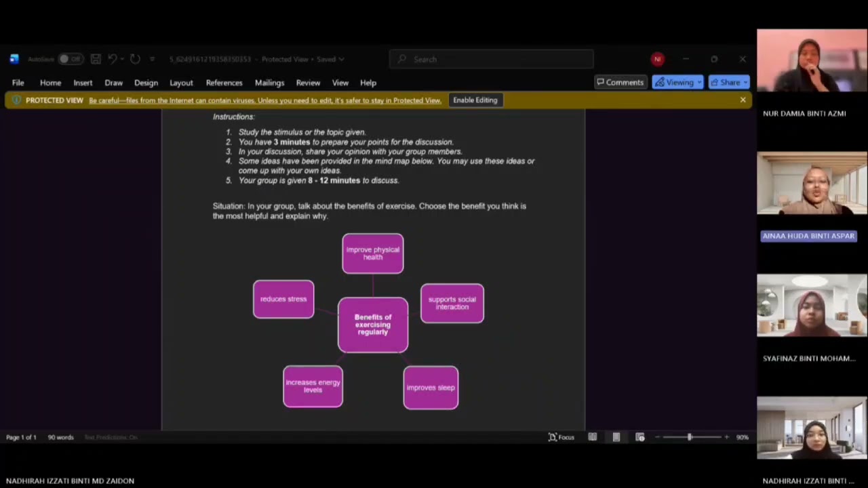Open the References tab
This screenshot has width=868, height=488.
[224, 83]
